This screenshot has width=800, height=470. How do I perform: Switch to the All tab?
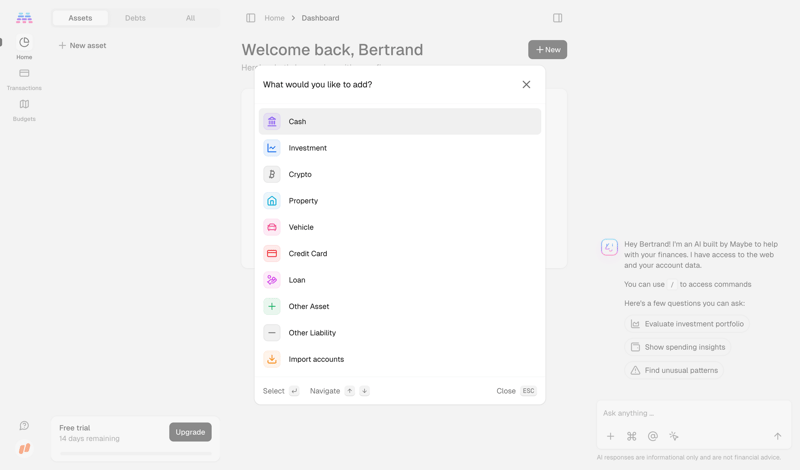point(190,18)
